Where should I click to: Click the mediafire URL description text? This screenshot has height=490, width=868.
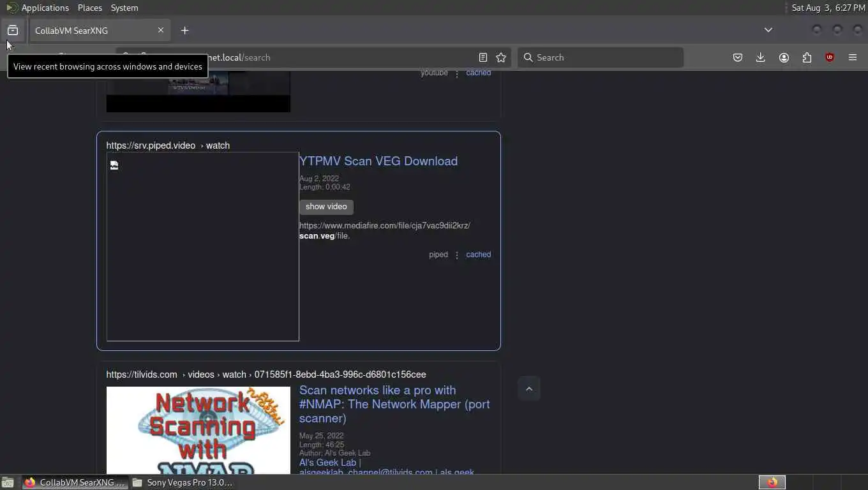pyautogui.click(x=385, y=230)
